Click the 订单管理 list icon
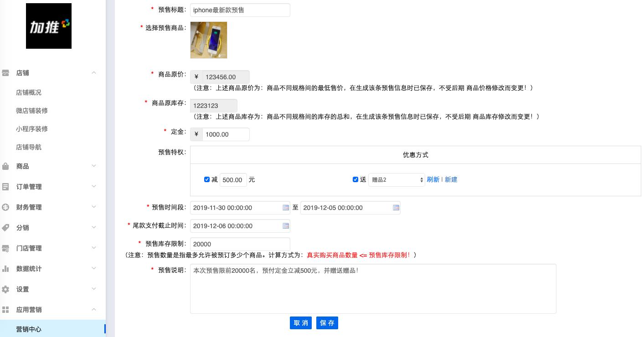This screenshot has width=644, height=337. (x=6, y=187)
